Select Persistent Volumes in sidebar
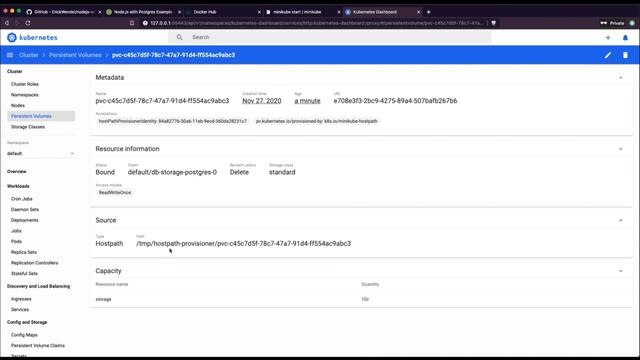This screenshot has width=640, height=360. pyautogui.click(x=41, y=116)
